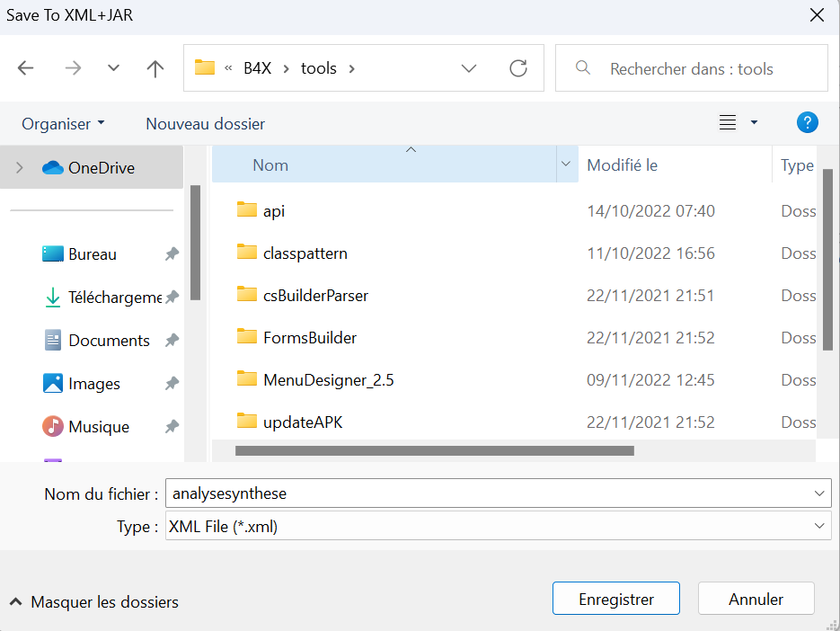The image size is (840, 631).
Task: Open the Type XML File combo box
Action: (499, 526)
